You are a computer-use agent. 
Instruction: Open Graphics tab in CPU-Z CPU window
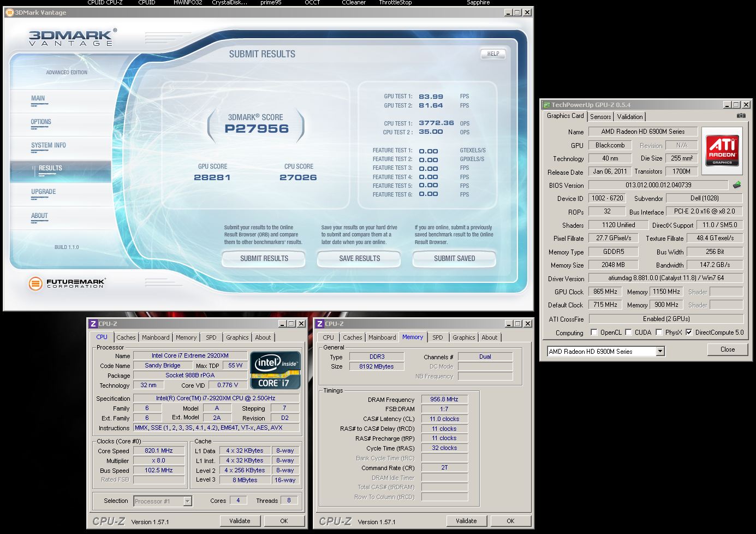pos(237,337)
